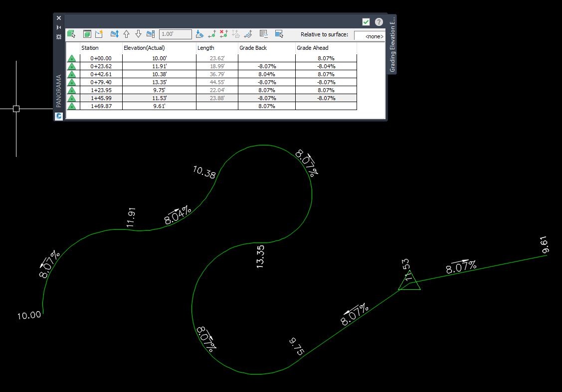Copy grid values to clipboard icon
The width and height of the screenshot is (562, 392).
click(264, 34)
